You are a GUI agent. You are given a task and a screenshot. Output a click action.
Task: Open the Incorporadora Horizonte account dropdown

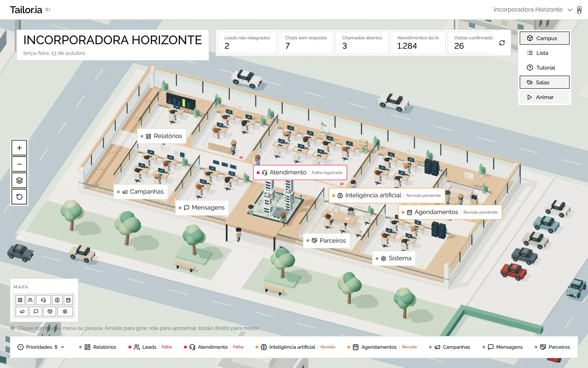coord(533,10)
